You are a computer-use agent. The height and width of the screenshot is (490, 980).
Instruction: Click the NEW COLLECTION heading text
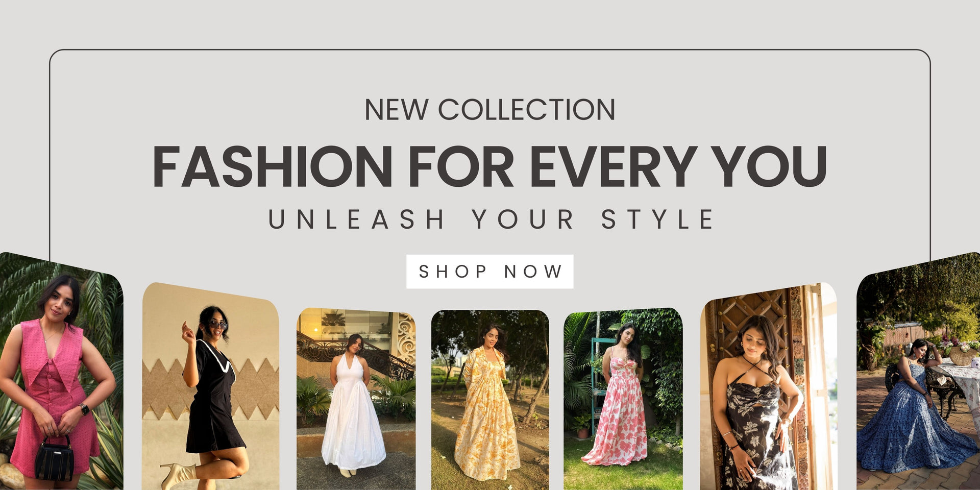pyautogui.click(x=489, y=109)
